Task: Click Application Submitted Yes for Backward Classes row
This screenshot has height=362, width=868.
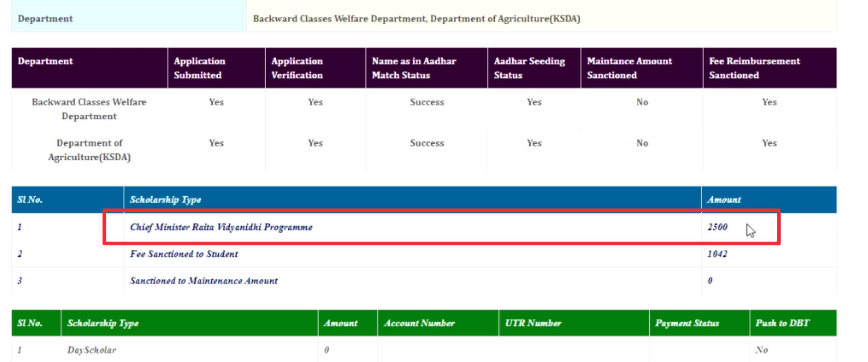Action: click(x=216, y=102)
